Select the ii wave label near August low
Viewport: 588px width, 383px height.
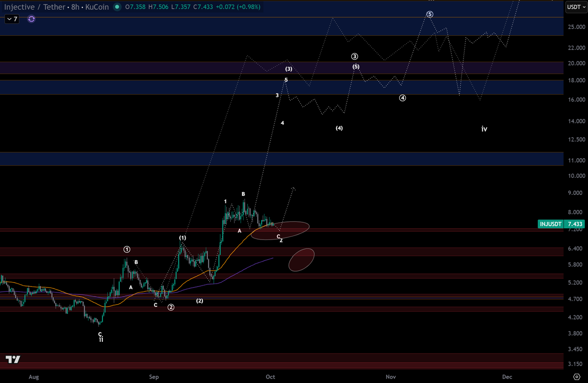(101, 339)
